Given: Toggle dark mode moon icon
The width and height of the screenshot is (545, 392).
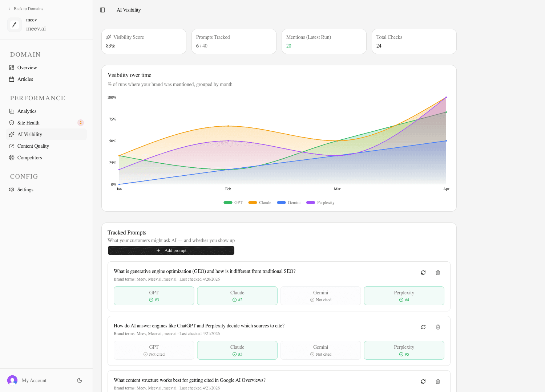Looking at the screenshot, I should coord(80,380).
